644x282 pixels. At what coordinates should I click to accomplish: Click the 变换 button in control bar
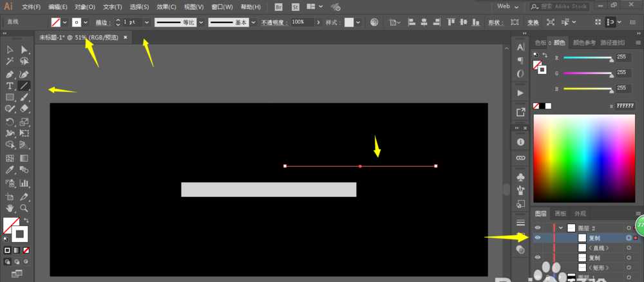pos(533,22)
